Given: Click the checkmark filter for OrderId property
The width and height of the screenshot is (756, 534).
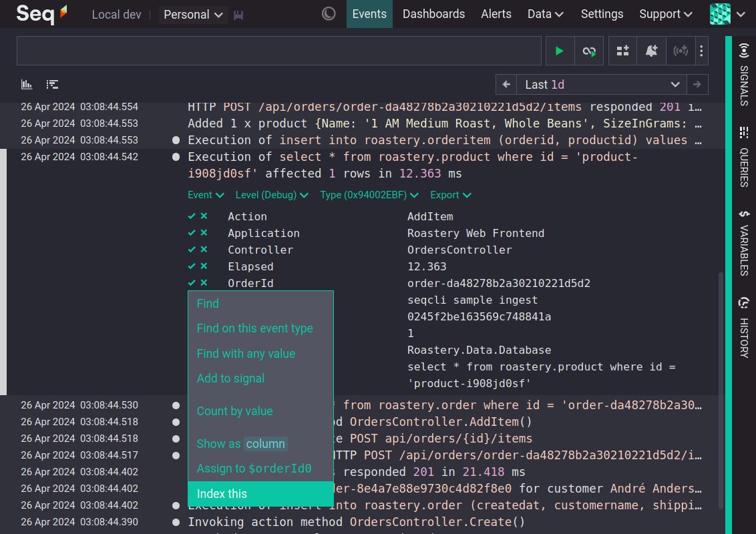Looking at the screenshot, I should point(192,282).
